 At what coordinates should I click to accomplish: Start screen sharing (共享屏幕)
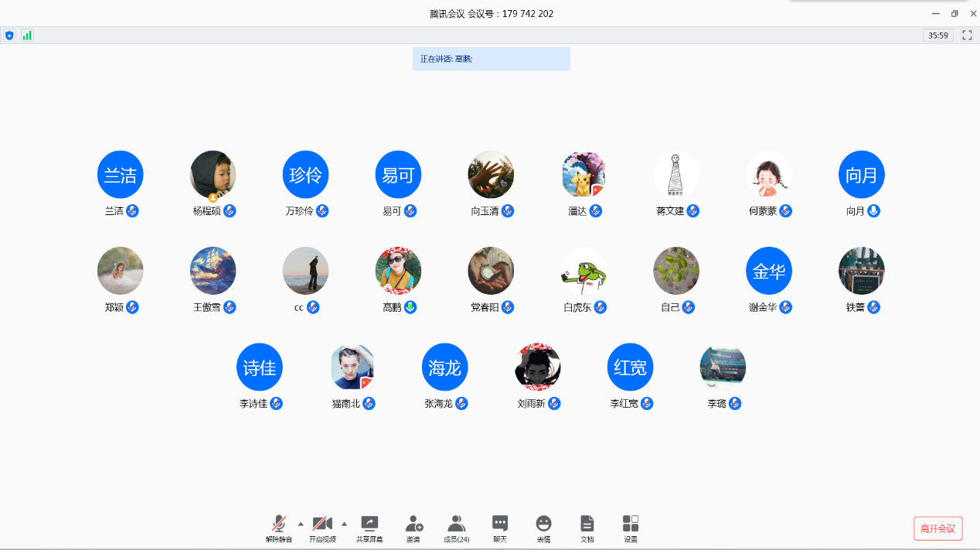pyautogui.click(x=369, y=528)
